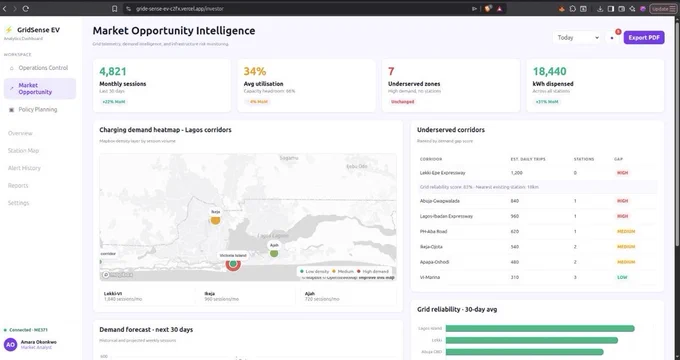Click the Ikeja sessions summary tile under map

248,296
